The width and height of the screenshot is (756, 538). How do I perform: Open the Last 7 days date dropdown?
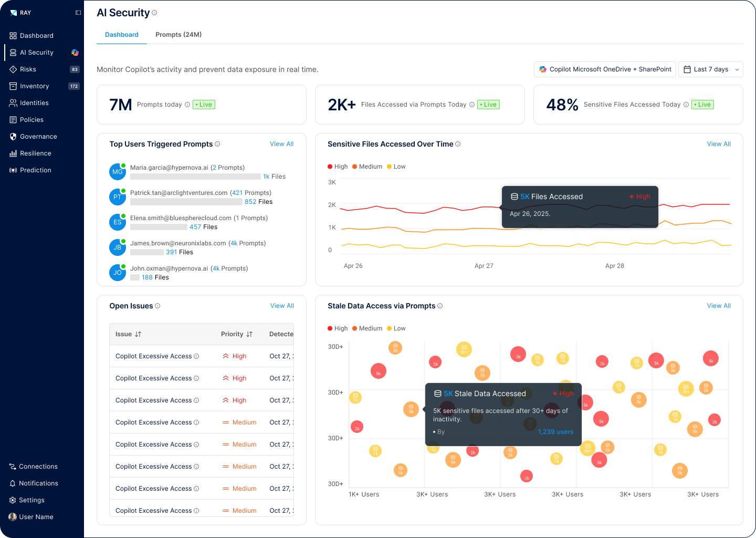(x=711, y=69)
